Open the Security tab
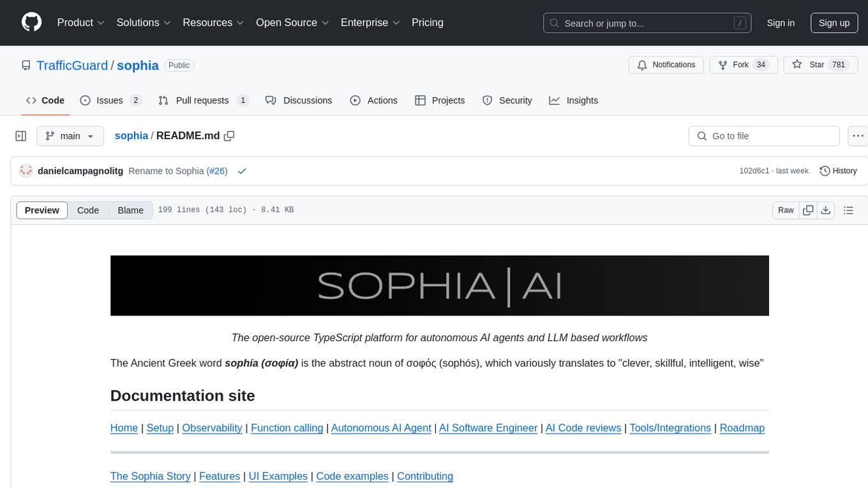 [x=507, y=100]
